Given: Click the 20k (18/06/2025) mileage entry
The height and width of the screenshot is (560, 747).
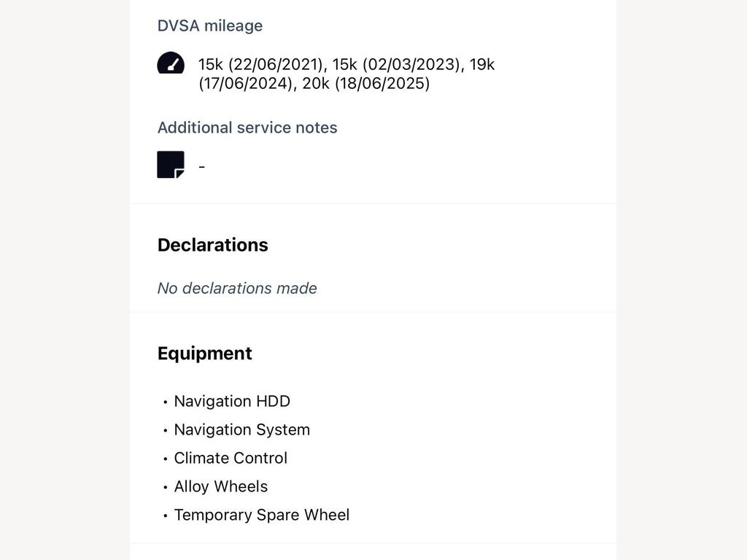Looking at the screenshot, I should pos(366,83).
